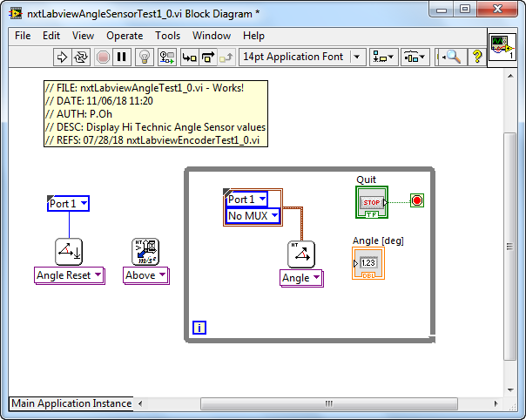Open the Edit menu
526x420 pixels.
coord(51,36)
